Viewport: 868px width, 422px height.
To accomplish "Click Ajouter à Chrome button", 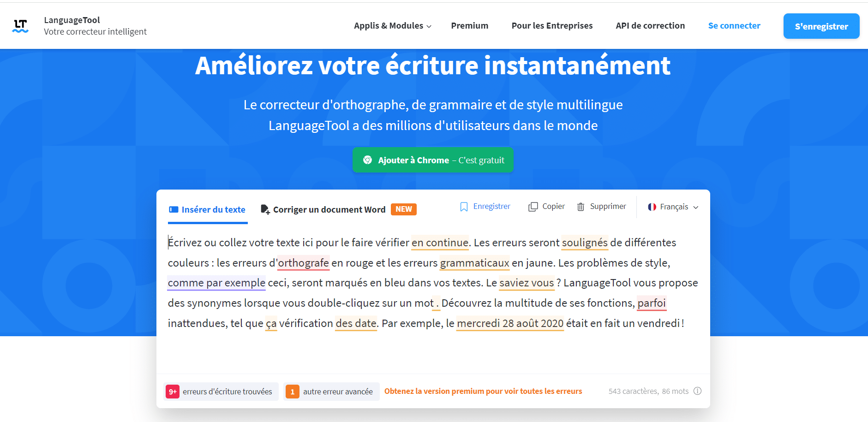I will point(433,160).
